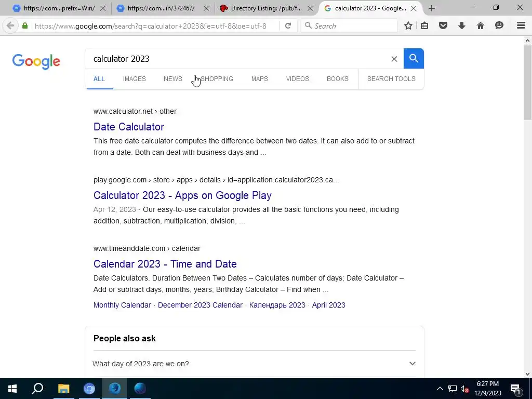Select the BOOKS search tab
532x399 pixels.
click(x=338, y=79)
